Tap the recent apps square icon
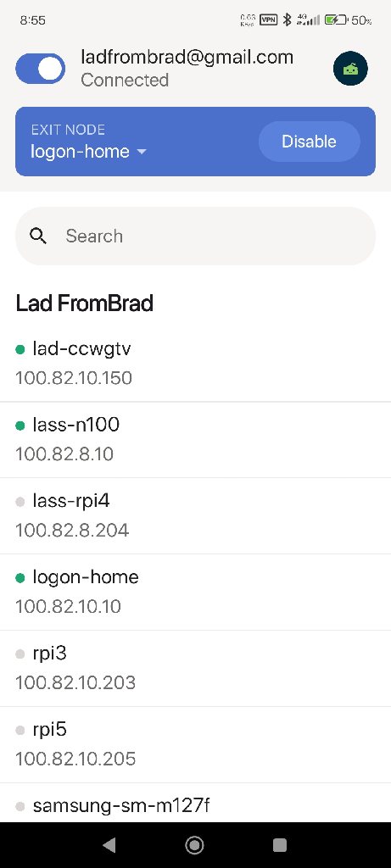This screenshot has height=868, width=391. (280, 845)
